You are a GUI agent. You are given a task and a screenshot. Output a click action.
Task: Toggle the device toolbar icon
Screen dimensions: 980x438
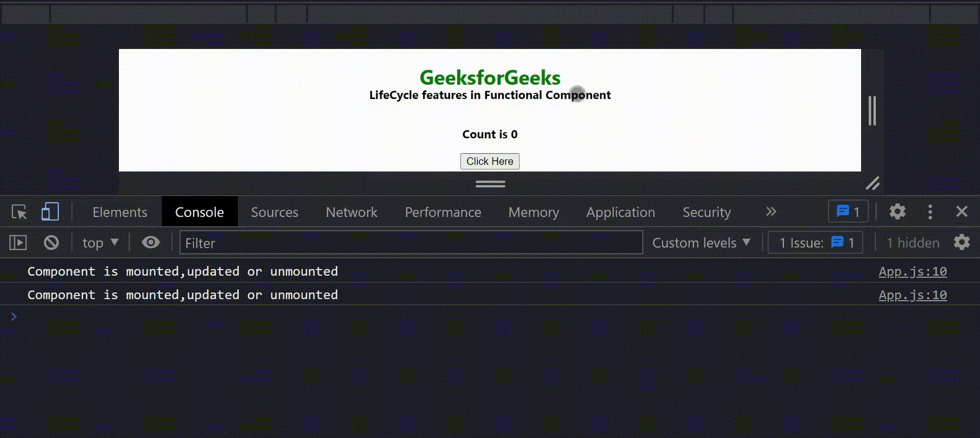pos(50,212)
